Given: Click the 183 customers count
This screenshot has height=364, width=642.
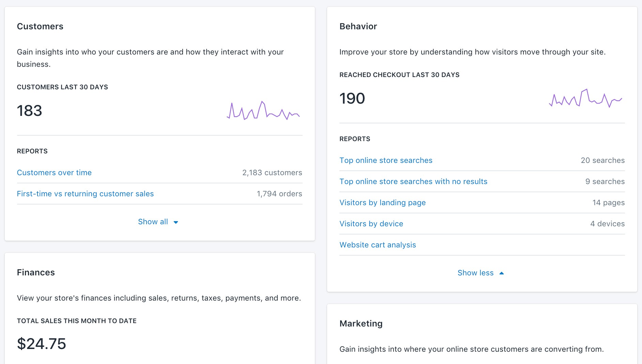Looking at the screenshot, I should 30,111.
